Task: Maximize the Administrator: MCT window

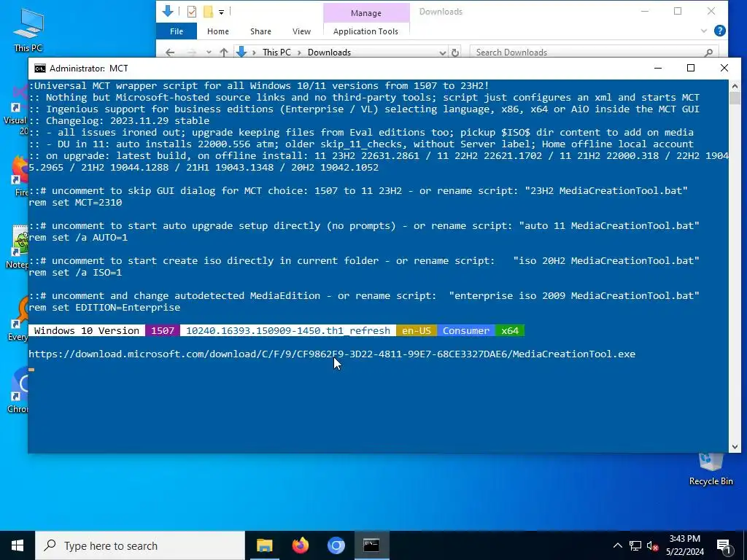Action: click(x=691, y=68)
